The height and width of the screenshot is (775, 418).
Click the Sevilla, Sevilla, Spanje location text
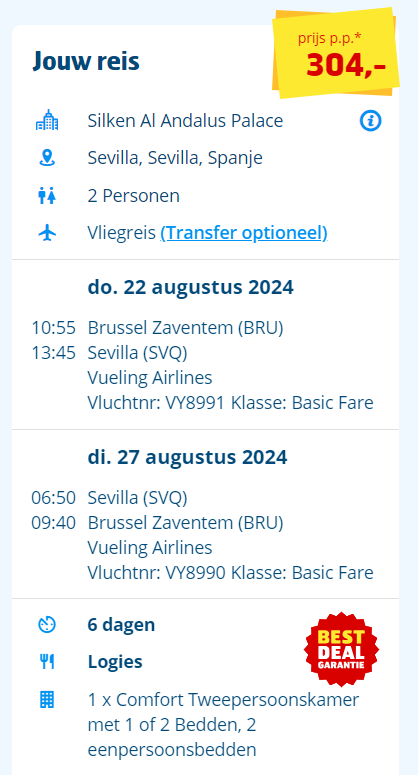175,158
